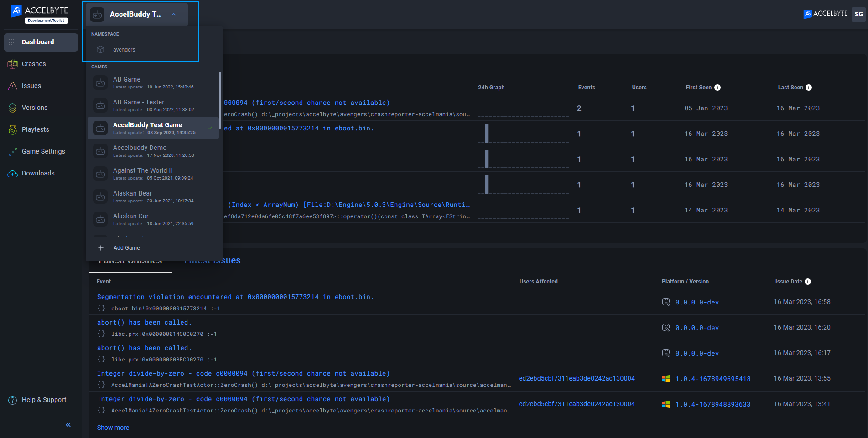Open the 16:20 abort() crash event
The height and width of the screenshot is (438, 868).
click(x=144, y=322)
